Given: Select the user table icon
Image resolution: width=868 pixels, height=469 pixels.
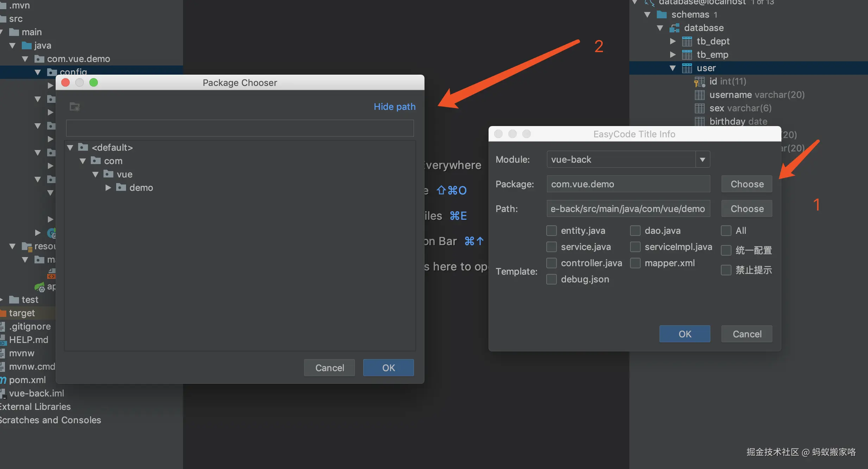Looking at the screenshot, I should (687, 68).
